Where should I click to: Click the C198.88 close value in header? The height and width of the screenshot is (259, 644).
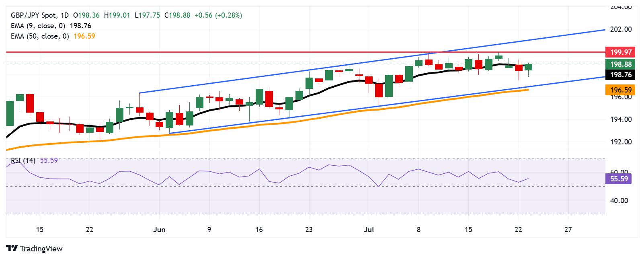click(x=177, y=15)
